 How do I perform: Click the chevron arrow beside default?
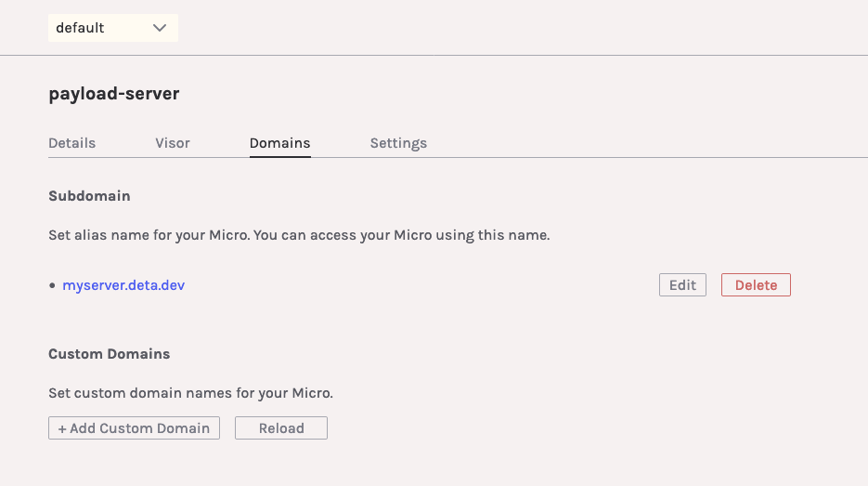(x=160, y=28)
